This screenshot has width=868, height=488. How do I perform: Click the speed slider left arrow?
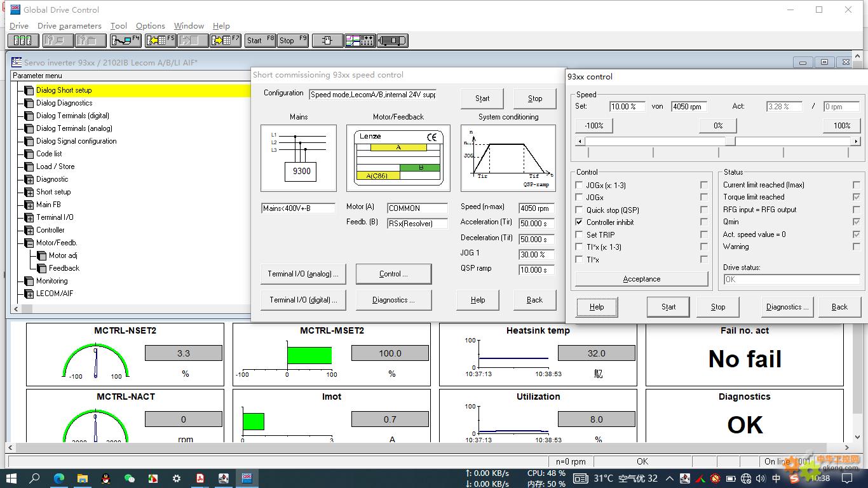[580, 141]
